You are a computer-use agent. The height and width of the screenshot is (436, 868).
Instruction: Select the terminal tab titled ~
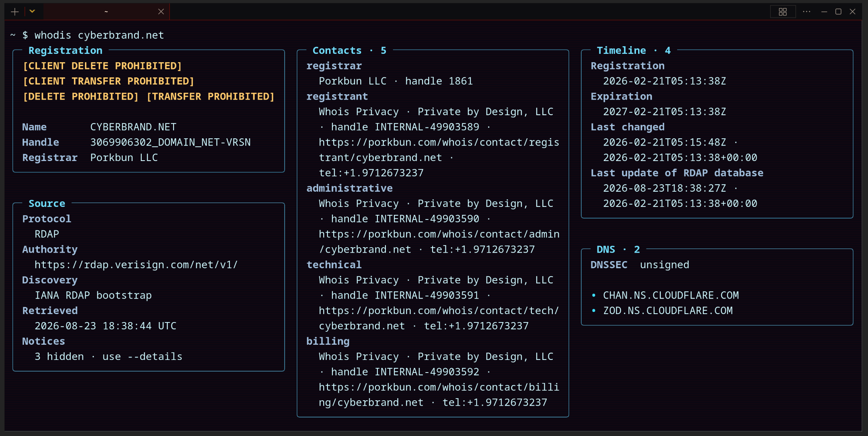(x=106, y=12)
